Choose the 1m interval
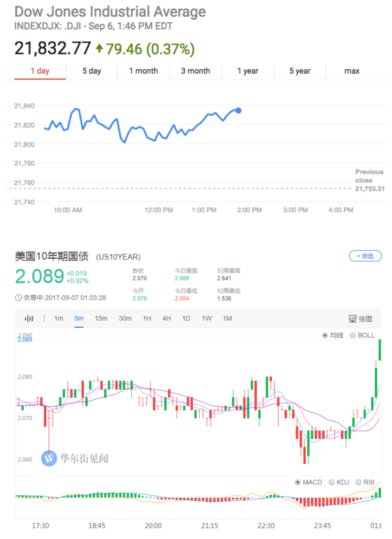This screenshot has width=392, height=539. 59,319
